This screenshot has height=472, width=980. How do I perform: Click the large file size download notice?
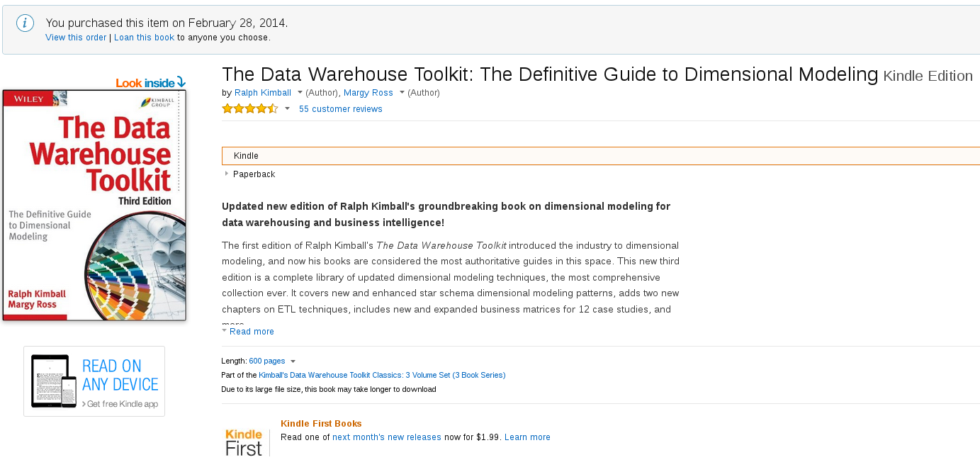(x=329, y=389)
